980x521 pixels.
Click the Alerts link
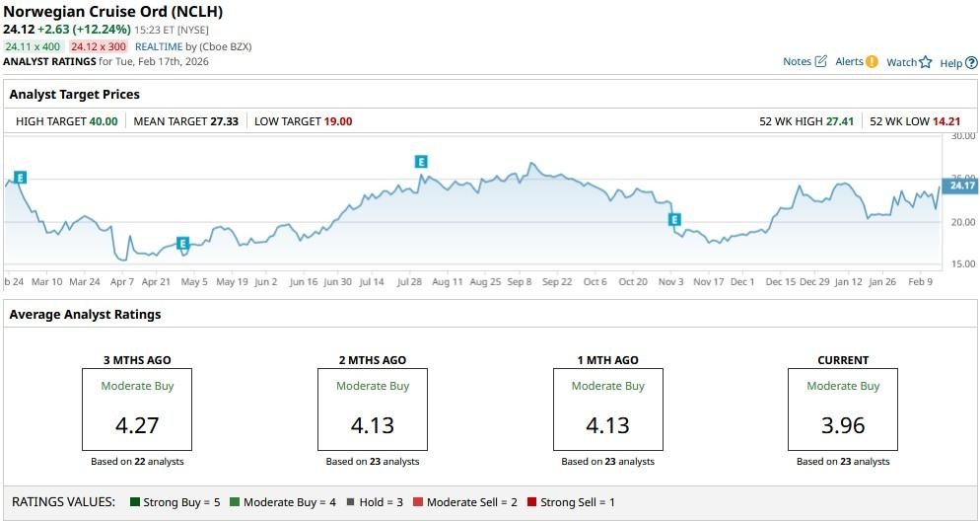pyautogui.click(x=849, y=61)
